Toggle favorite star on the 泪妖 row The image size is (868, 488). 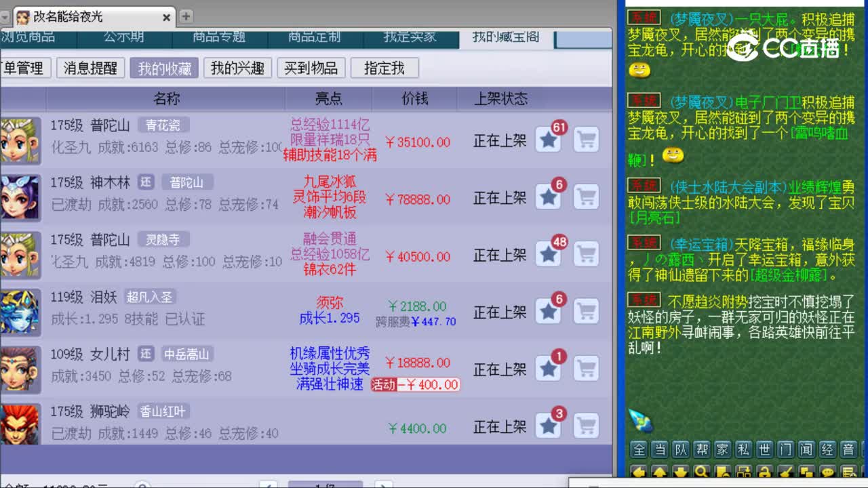click(x=548, y=311)
